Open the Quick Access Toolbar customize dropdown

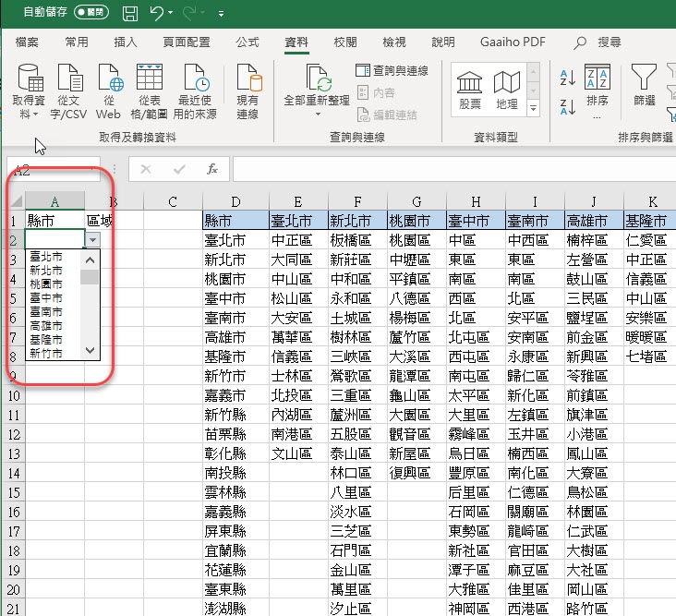[222, 15]
